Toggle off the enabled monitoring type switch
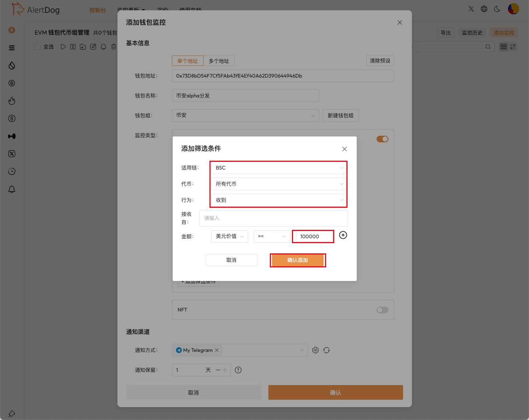529x420 pixels. [382, 139]
